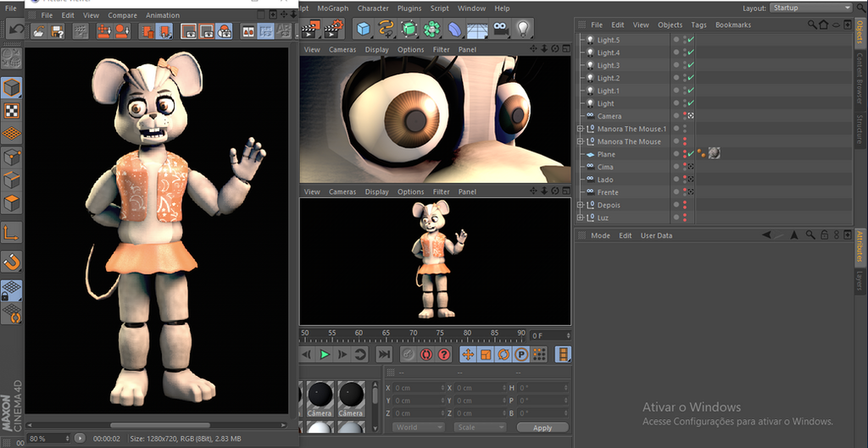Open Compare menu in Picture Viewer
868x448 pixels.
click(122, 15)
